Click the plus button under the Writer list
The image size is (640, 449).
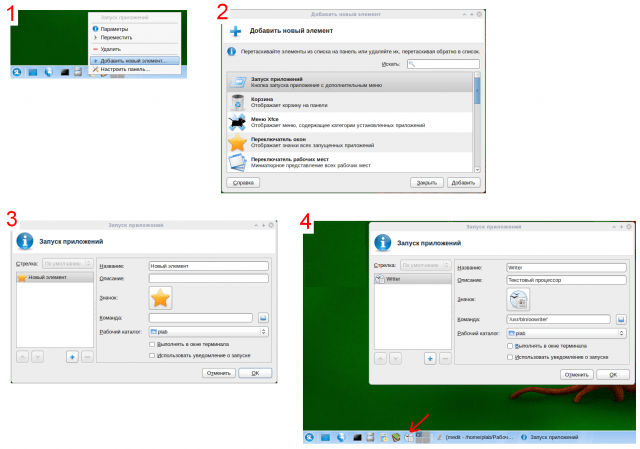point(429,357)
